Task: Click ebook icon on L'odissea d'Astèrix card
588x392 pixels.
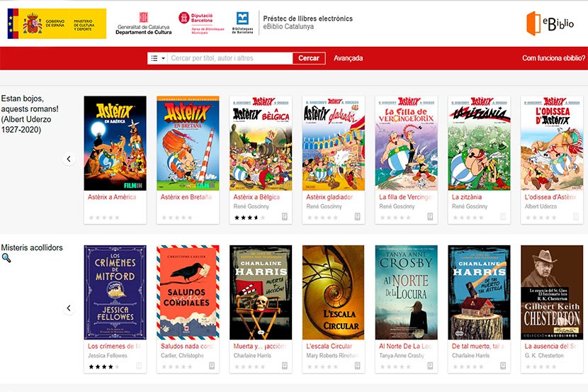Action: click(x=576, y=217)
